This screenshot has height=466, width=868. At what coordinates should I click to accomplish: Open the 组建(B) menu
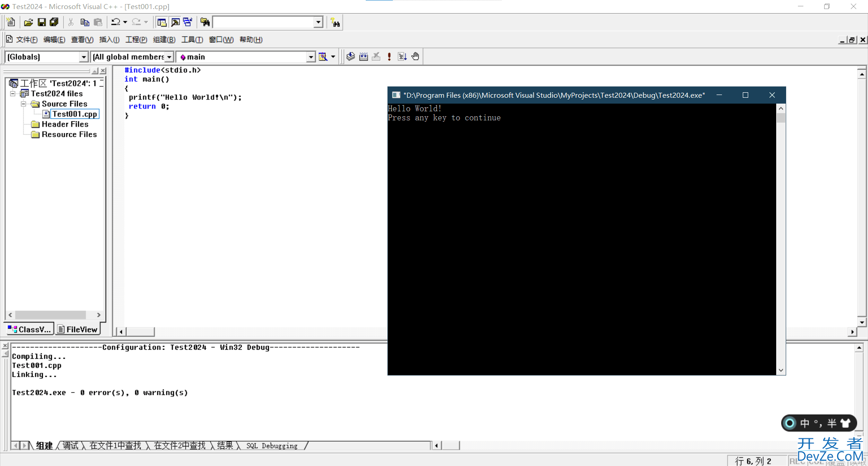[164, 40]
